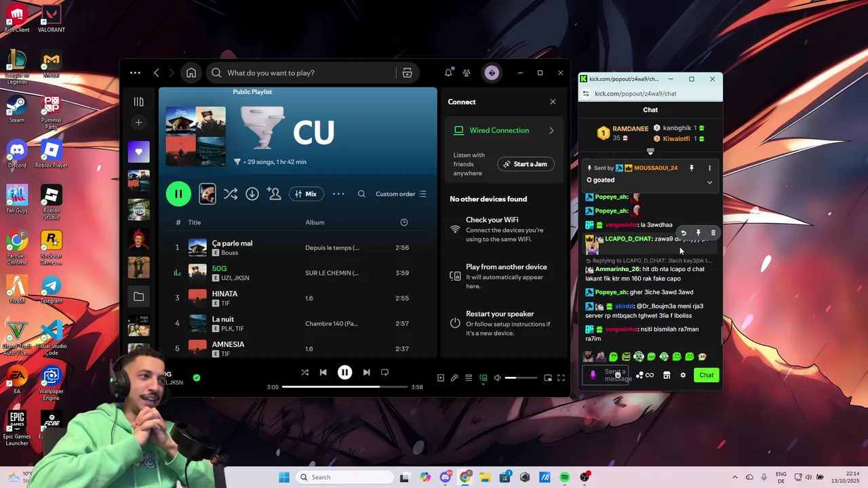This screenshot has height=488, width=868.
Task: Enter Spotify full screen mode
Action: (x=561, y=378)
